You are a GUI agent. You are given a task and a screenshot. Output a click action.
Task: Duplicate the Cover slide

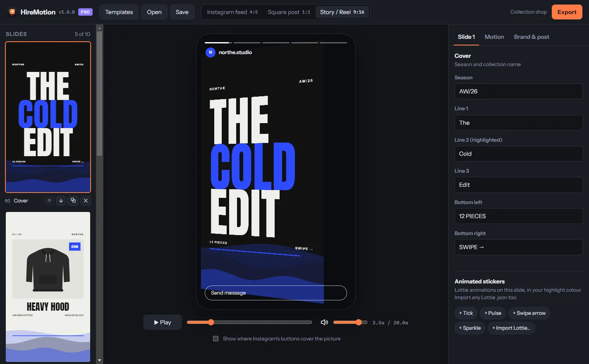[x=73, y=201]
